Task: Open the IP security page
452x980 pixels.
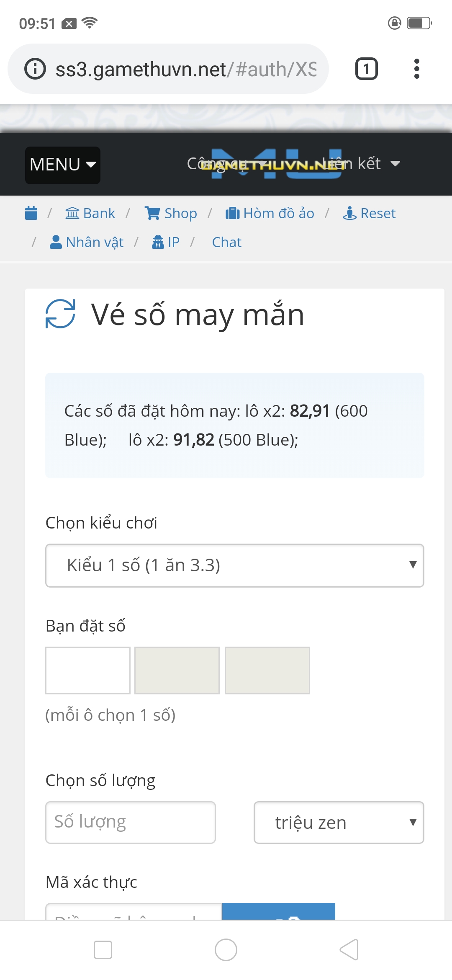Action: tap(166, 242)
